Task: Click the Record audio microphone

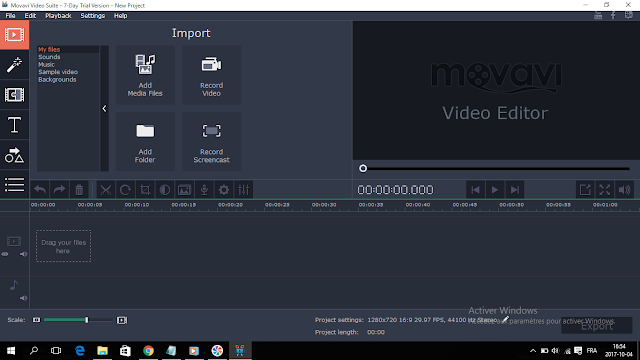Action: [x=204, y=190]
